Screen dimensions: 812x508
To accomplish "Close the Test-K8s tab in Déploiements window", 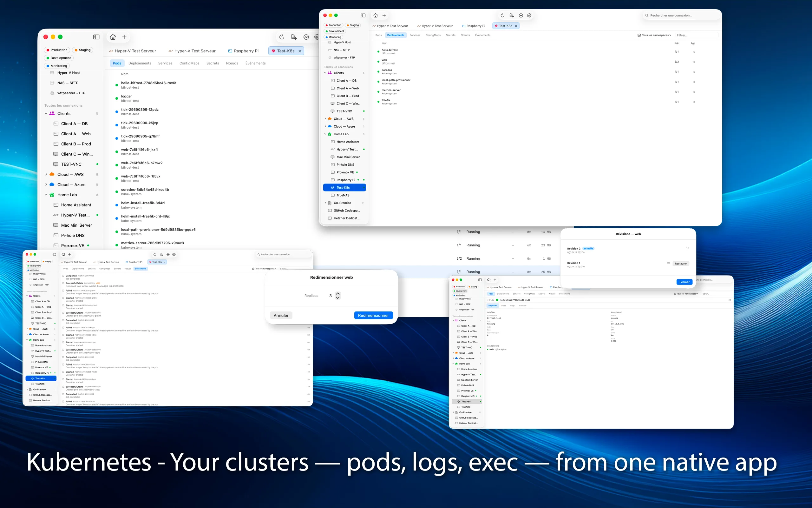I will (516, 26).
